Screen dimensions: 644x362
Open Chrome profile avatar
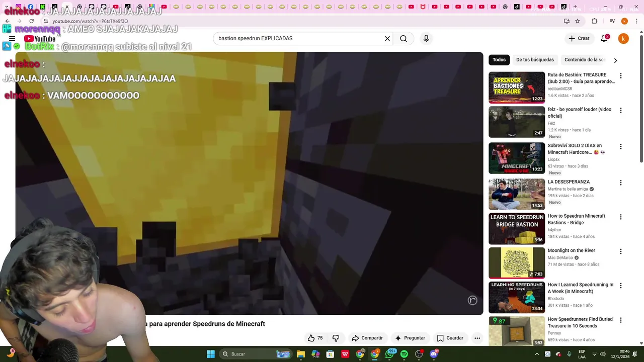point(624,21)
